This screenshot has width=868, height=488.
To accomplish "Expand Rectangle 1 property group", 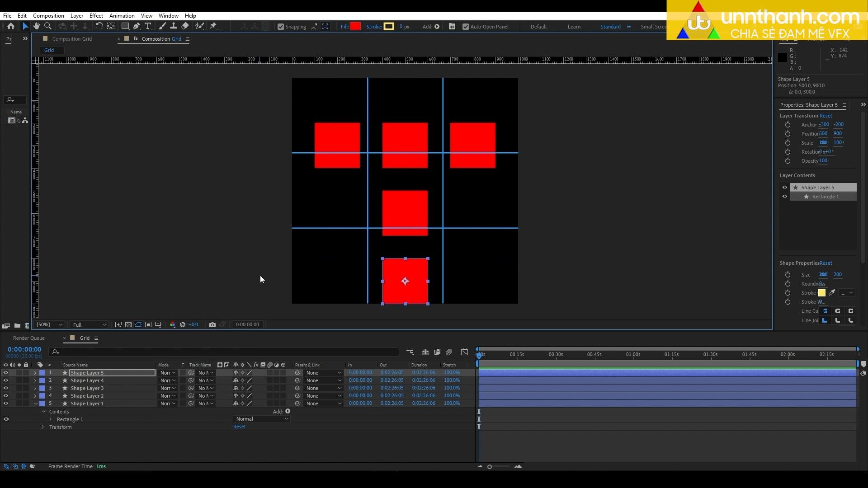I will 51,420.
